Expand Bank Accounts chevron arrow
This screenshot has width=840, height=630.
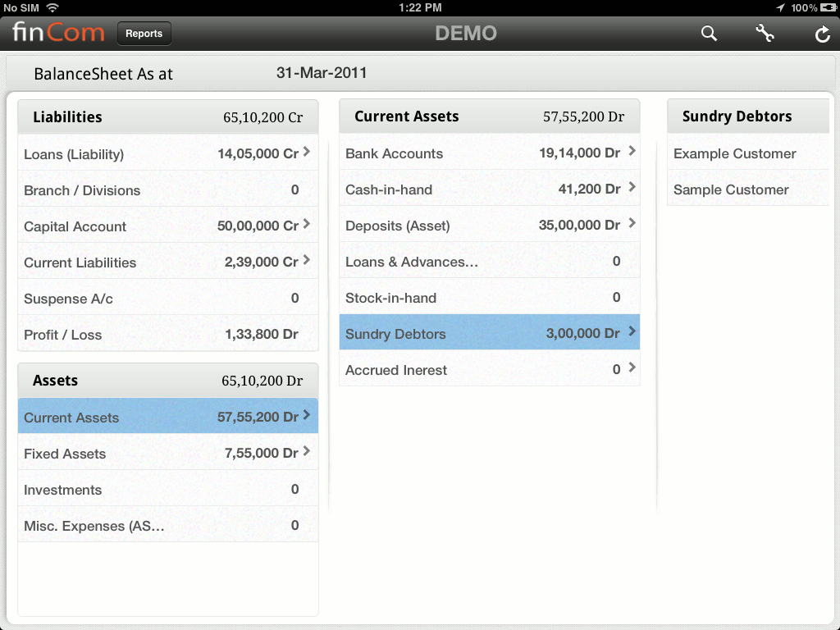(632, 151)
